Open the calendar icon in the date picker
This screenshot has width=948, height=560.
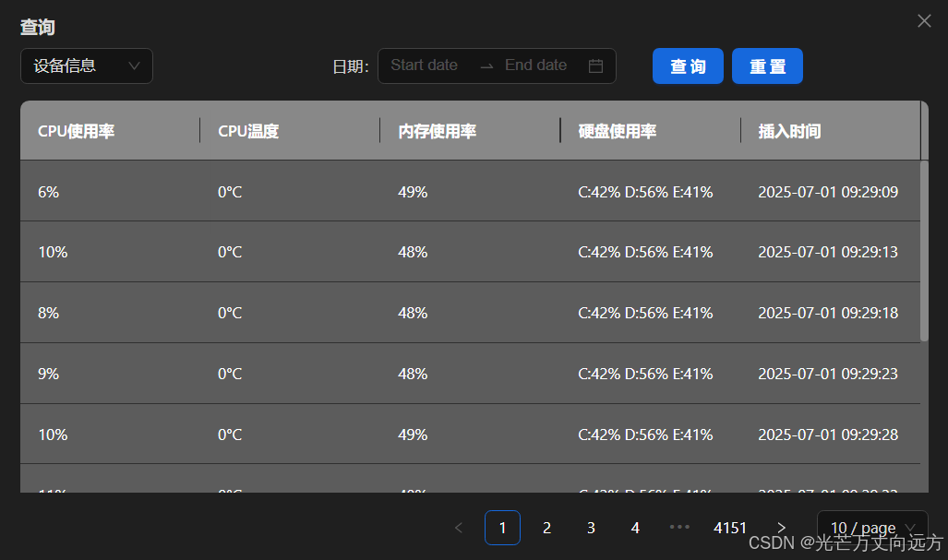595,66
